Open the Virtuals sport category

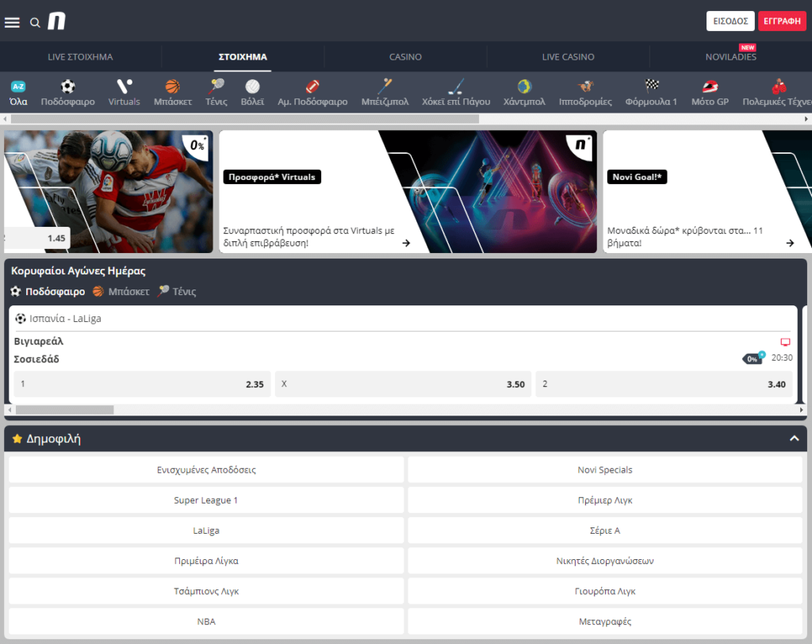[x=124, y=93]
